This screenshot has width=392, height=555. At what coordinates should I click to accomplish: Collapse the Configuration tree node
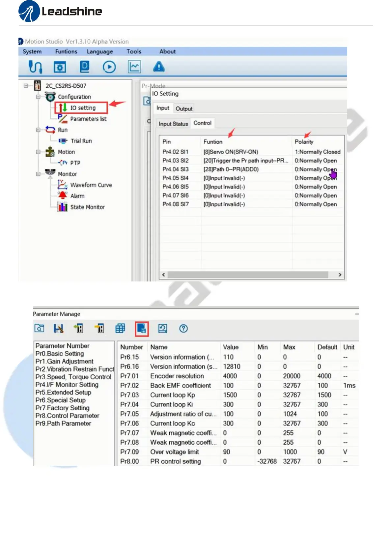pos(38,97)
